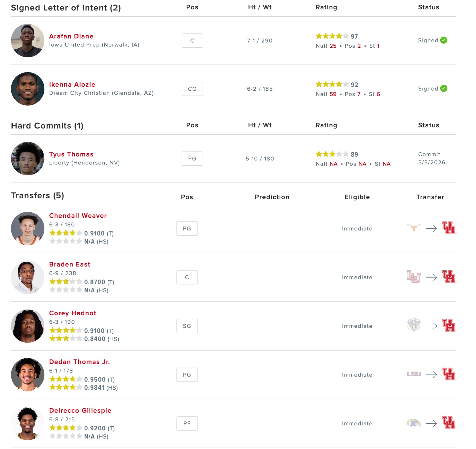
Task: Click the CG position badge for Ikenna Alozie
Action: [192, 89]
